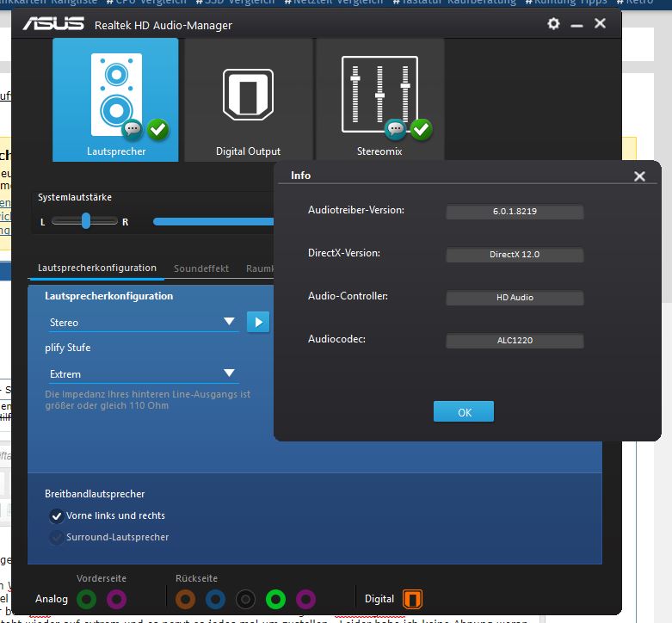Play the speaker test with play button

(x=258, y=322)
